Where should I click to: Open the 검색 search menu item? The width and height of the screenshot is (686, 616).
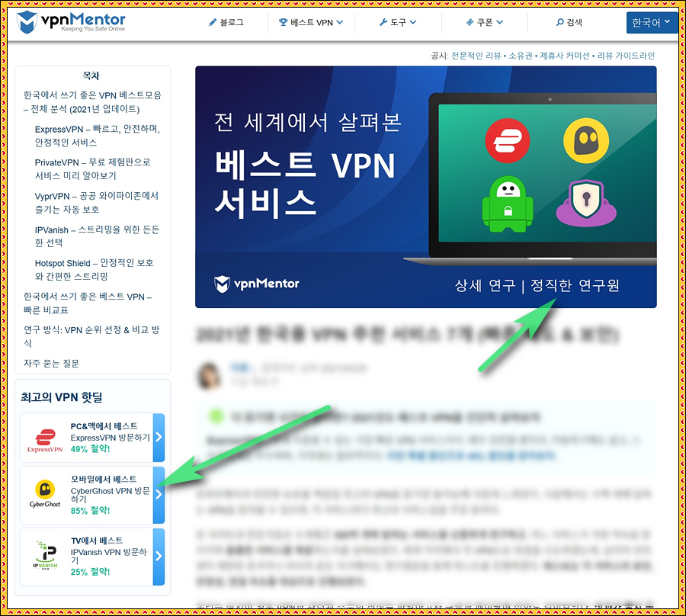569,22
